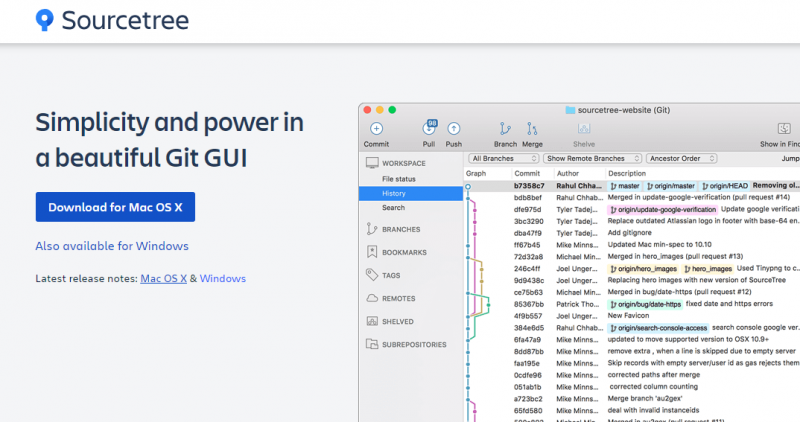Select File status in the sidebar
This screenshot has width=800, height=422.
pos(399,178)
